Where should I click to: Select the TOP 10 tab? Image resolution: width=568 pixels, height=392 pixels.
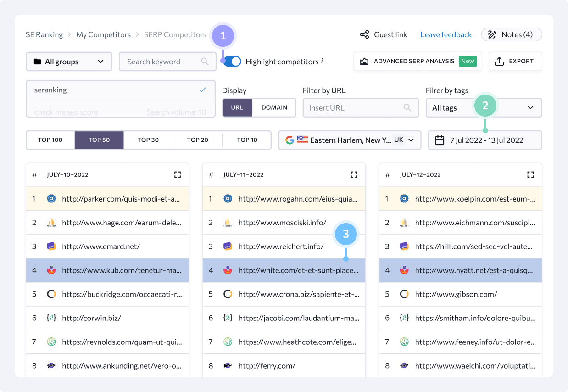(247, 140)
